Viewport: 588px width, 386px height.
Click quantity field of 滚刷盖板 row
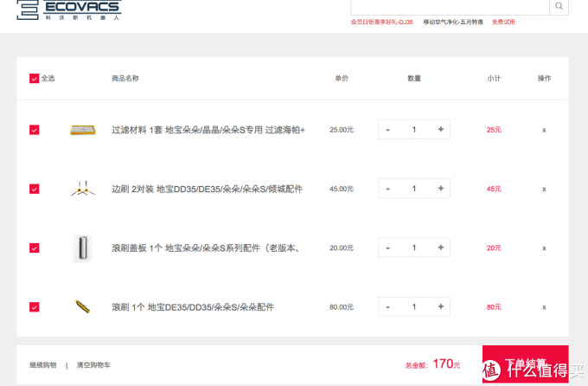coord(414,248)
